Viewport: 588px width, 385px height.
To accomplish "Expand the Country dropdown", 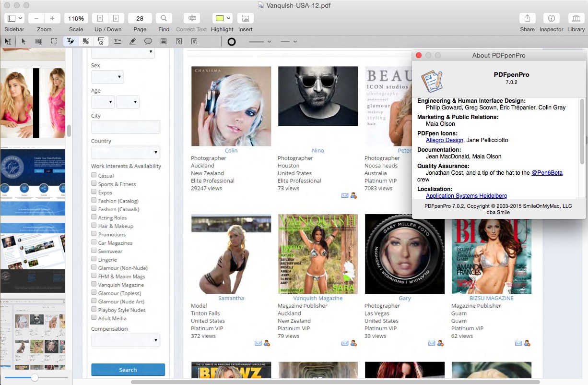I will pos(126,153).
